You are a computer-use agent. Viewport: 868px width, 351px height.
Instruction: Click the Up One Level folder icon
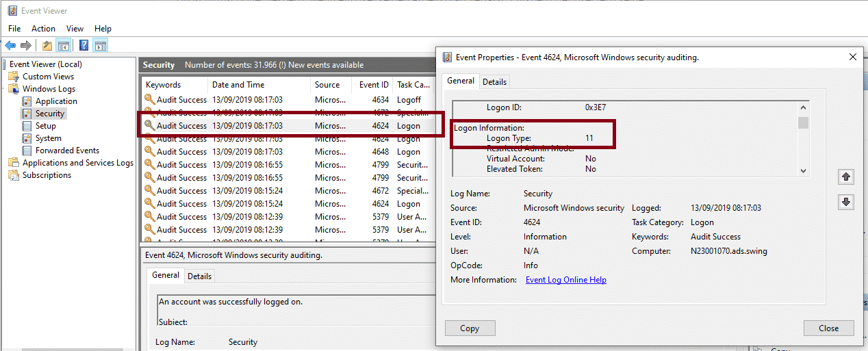click(47, 46)
